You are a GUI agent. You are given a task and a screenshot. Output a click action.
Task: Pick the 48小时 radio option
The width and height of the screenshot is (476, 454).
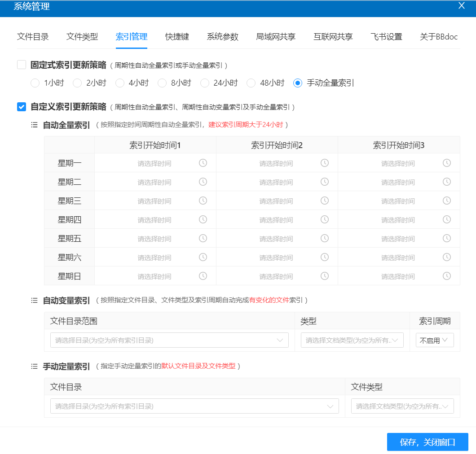[251, 83]
